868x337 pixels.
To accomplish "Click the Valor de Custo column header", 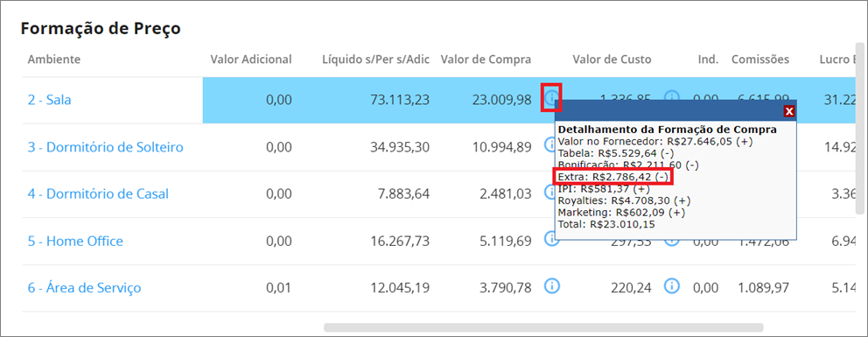I will [x=612, y=59].
